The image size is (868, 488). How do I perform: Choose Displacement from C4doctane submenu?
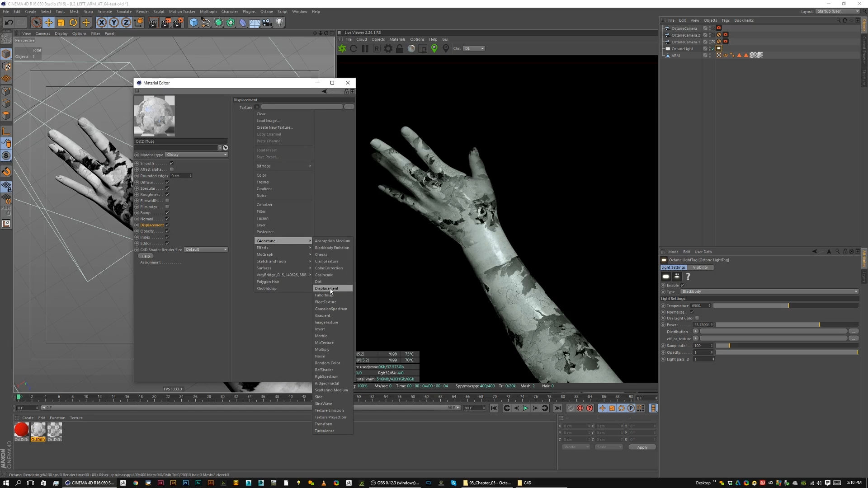point(326,288)
